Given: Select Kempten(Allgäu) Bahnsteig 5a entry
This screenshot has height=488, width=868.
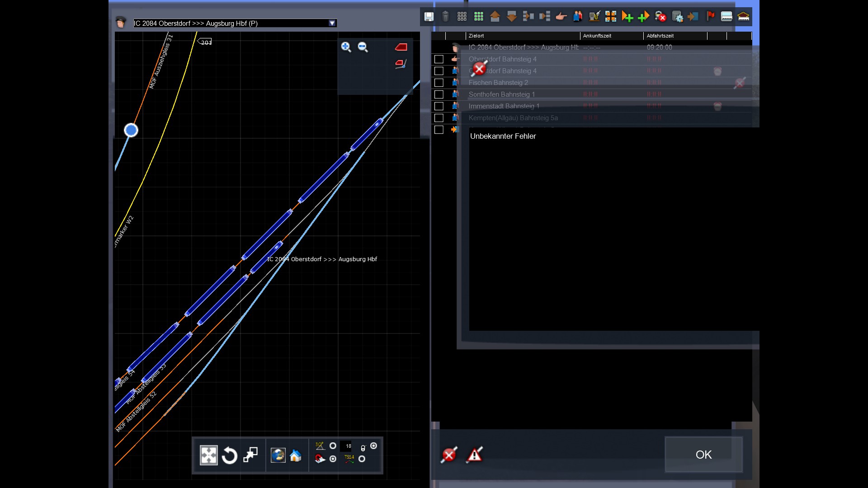Looking at the screenshot, I should tap(513, 118).
